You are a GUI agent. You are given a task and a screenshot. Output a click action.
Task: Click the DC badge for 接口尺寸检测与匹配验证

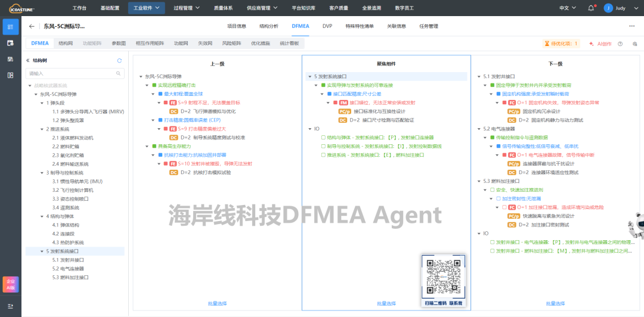tap(342, 120)
